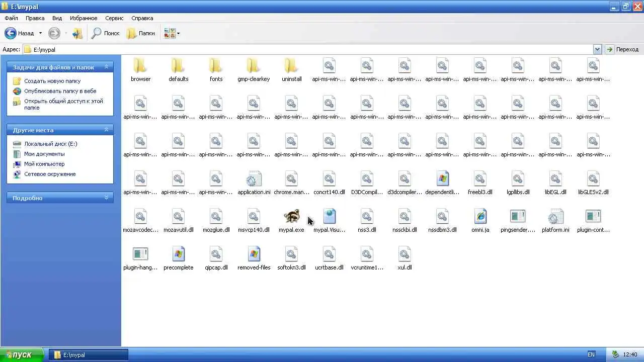Open the Назад history dropdown arrow
Screen dimensions: 644x362
tap(40, 33)
